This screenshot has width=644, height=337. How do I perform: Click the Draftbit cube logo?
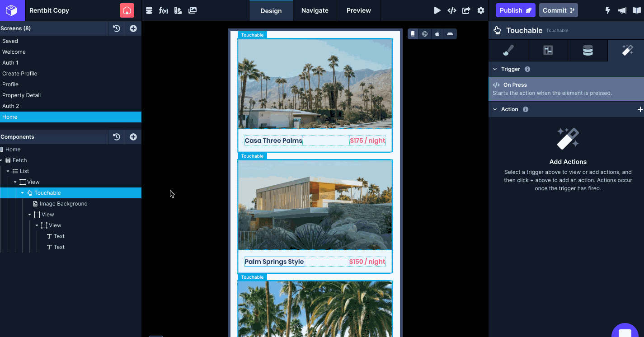(12, 10)
